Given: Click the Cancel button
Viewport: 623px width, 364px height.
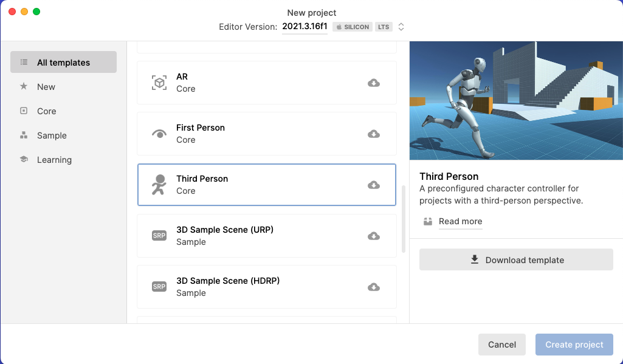Looking at the screenshot, I should click(x=501, y=345).
